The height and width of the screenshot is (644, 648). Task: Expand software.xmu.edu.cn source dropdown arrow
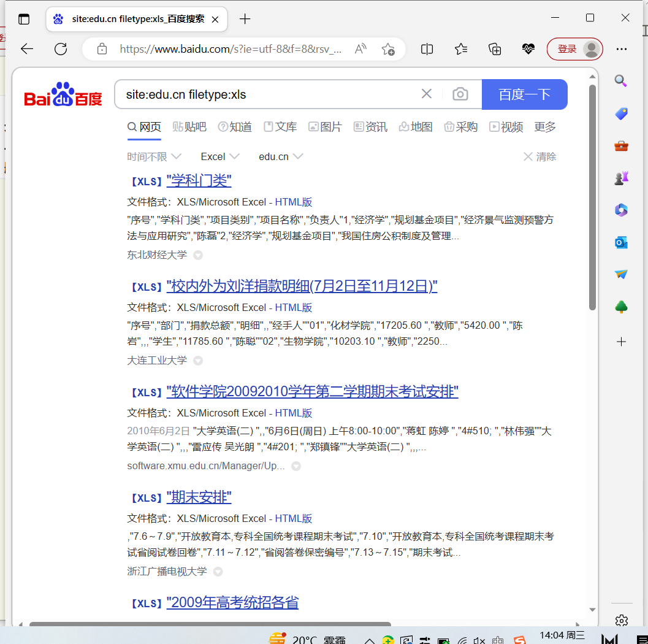(x=295, y=466)
